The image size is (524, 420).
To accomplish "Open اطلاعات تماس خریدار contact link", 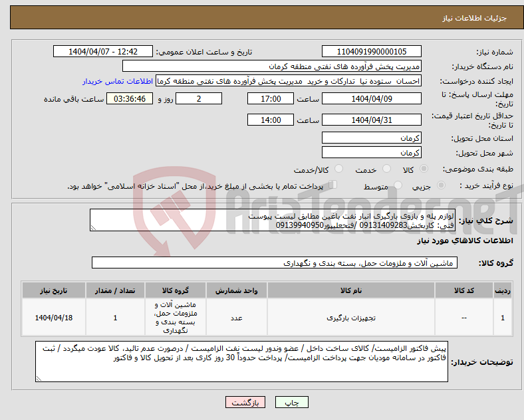I will click(118, 81).
